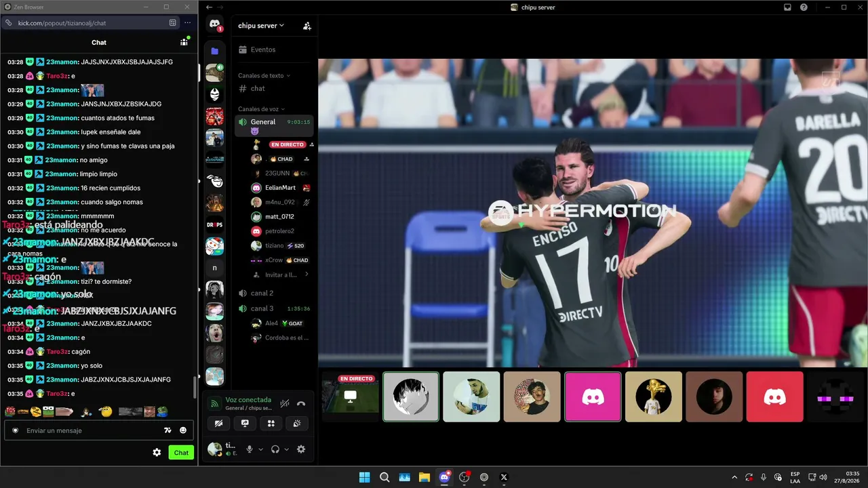Viewport: 868px width, 488px height.
Task: Toggle the camera in Discord voice panel
Action: pyautogui.click(x=218, y=423)
